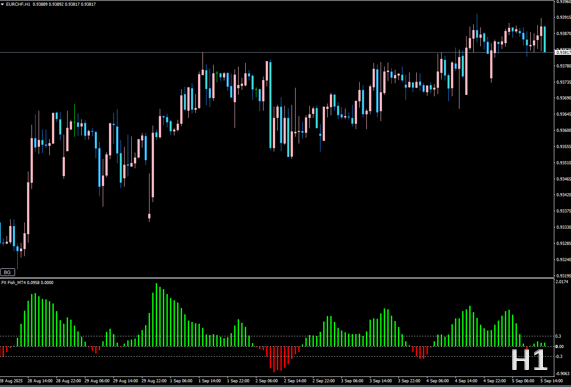Click the 1 Sep 14:00 time label
Screen dimensions: 571x387
click(210, 381)
